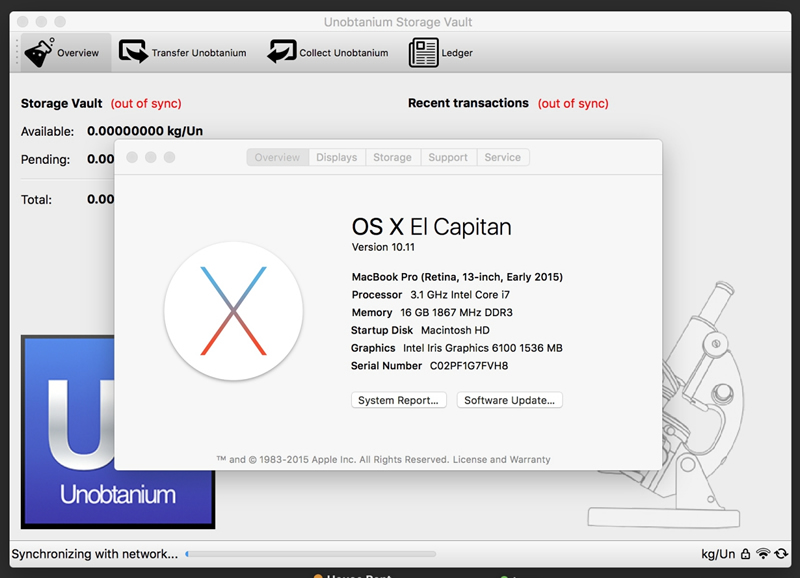The image size is (800, 578).
Task: Open the kg/Un unit selector
Action: pyautogui.click(x=718, y=554)
